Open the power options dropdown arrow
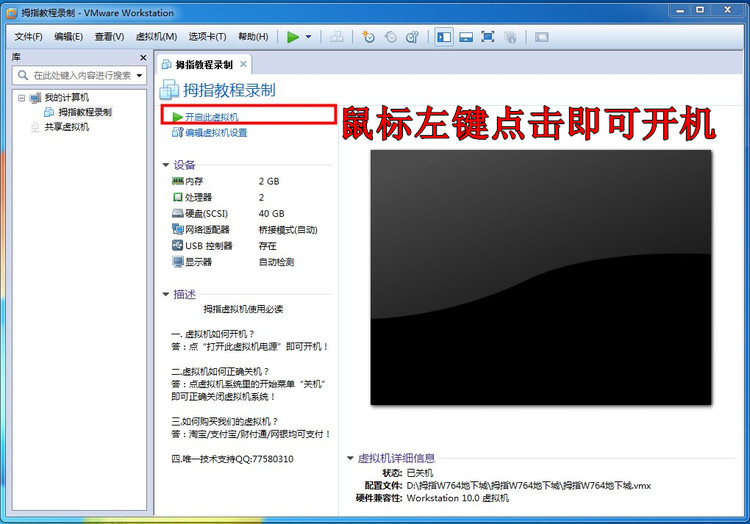 point(309,37)
